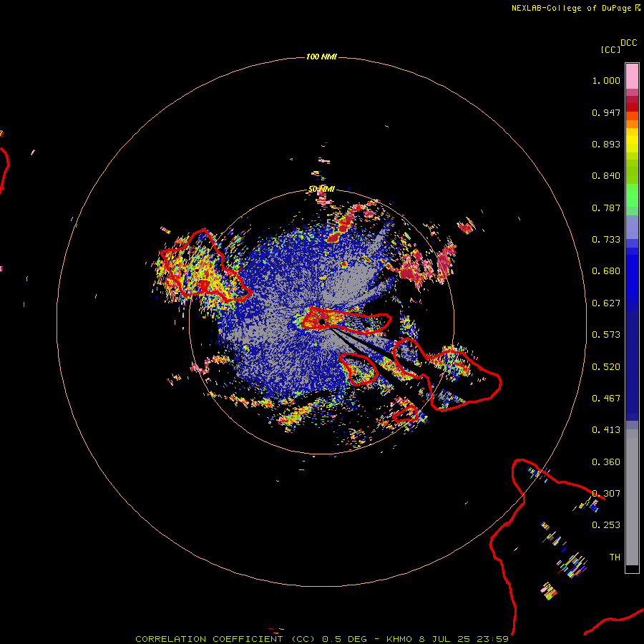Image resolution: width=644 pixels, height=644 pixels.
Task: Click the 0.573 value on the color scale
Action: coord(606,335)
